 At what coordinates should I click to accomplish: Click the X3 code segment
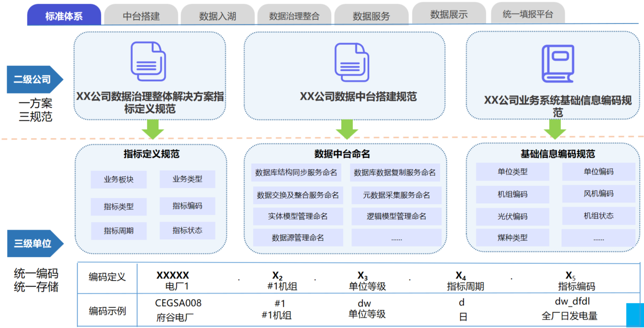(x=362, y=276)
